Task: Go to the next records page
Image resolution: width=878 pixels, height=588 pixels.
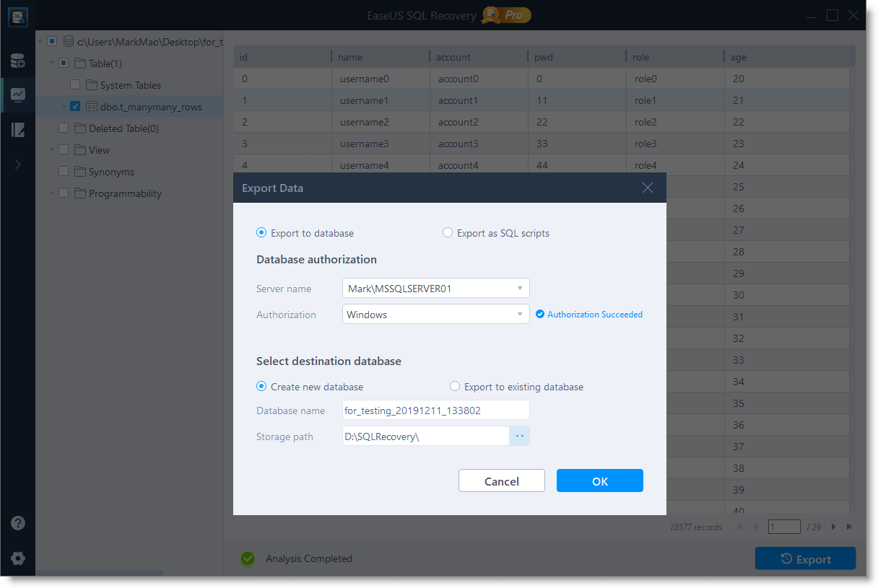Action: pos(834,527)
